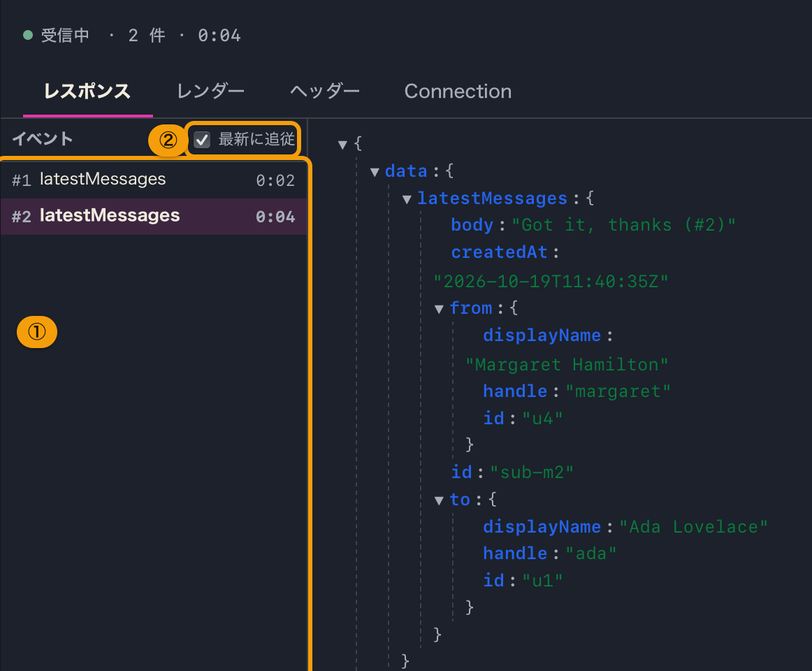Click the body value "Got it, thanks (#2)"
Screen dimensions: 812x671
coord(623,225)
